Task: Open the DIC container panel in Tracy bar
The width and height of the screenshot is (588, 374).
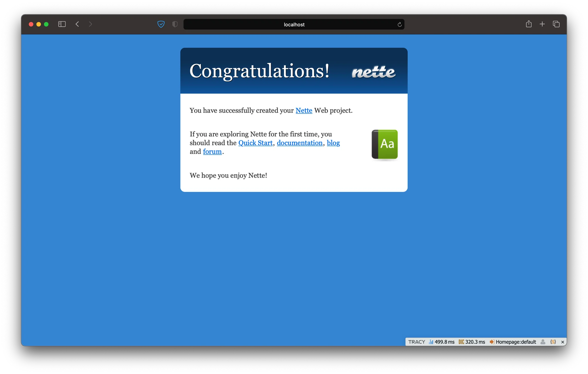Action: (x=462, y=342)
